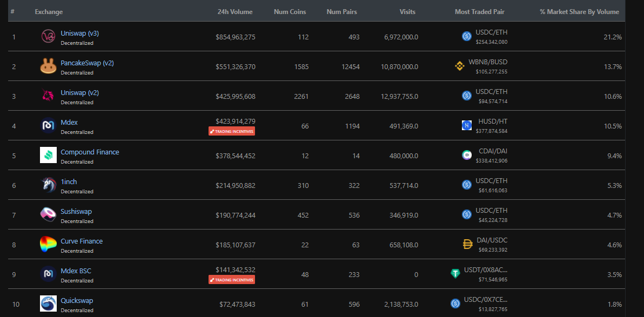Click the USDC coin icon in Sushiswap row
The height and width of the screenshot is (317, 644).
point(467,214)
